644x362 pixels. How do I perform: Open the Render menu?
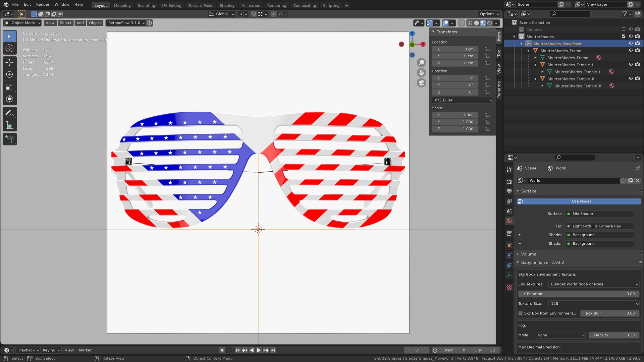point(43,4)
